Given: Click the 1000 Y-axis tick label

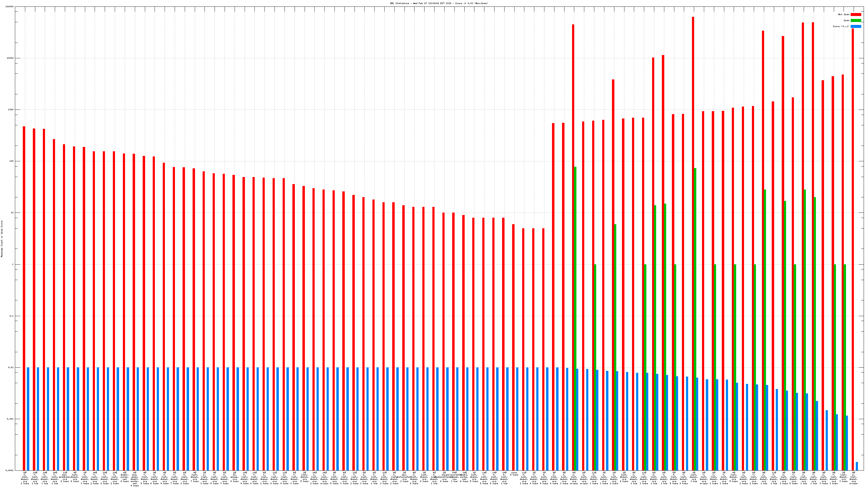Looking at the screenshot, I should coord(11,110).
